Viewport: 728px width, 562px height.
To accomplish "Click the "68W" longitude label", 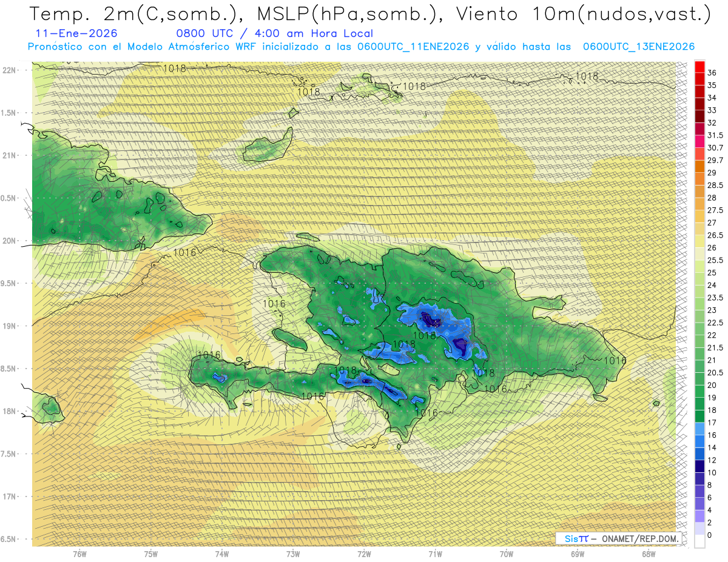I will (649, 554).
